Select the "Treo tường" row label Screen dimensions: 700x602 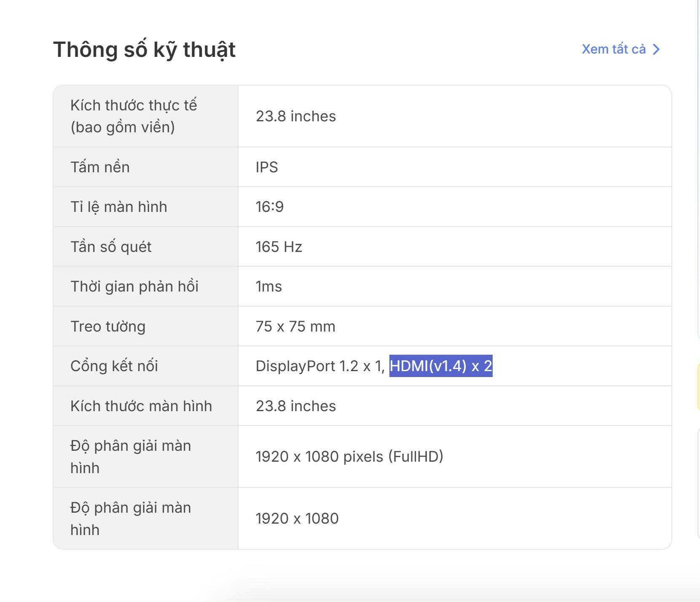[x=108, y=326]
